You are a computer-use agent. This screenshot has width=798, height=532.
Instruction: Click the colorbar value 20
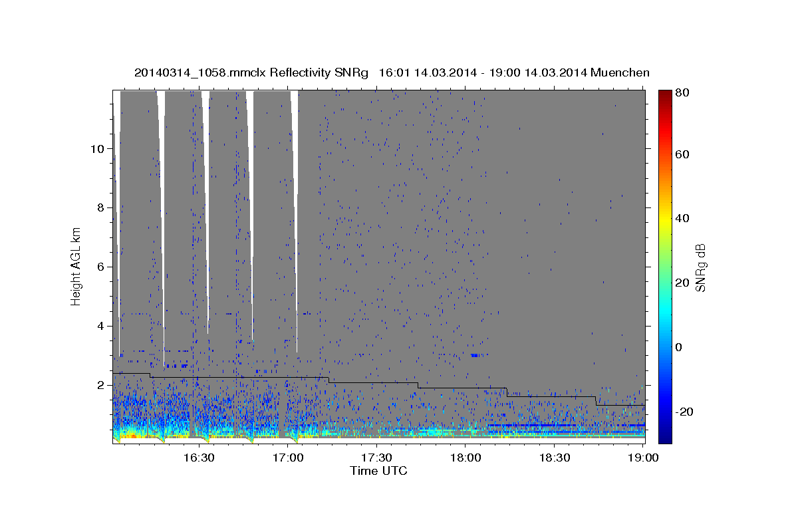pyautogui.click(x=682, y=283)
